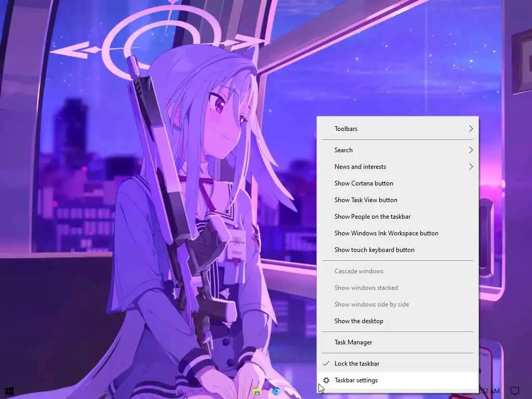Screen dimensions: 532x399
Task: Click the taskbar clock
Action: (489, 391)
